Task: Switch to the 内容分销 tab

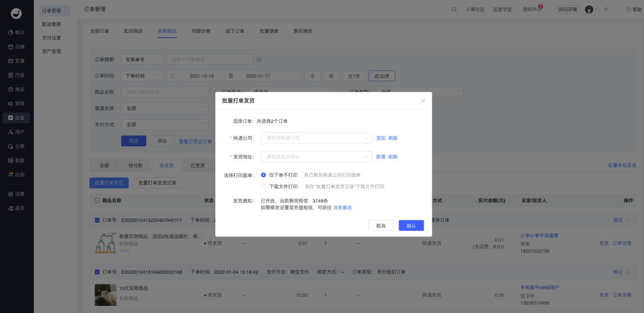Action: (x=201, y=31)
